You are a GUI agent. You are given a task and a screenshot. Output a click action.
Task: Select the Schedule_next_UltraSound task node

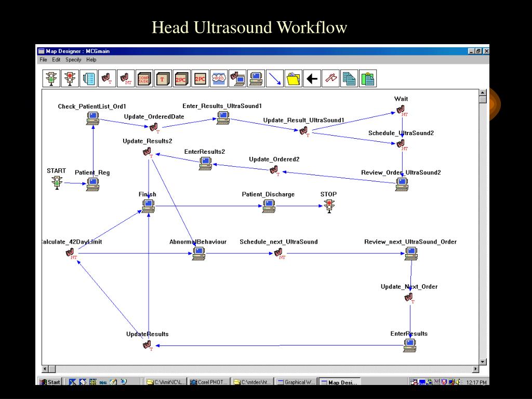279,254
